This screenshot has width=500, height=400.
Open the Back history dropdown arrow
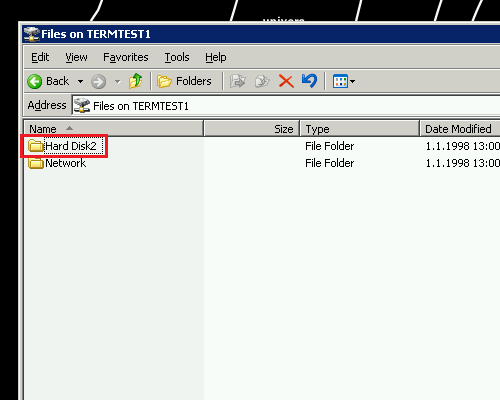tap(80, 81)
